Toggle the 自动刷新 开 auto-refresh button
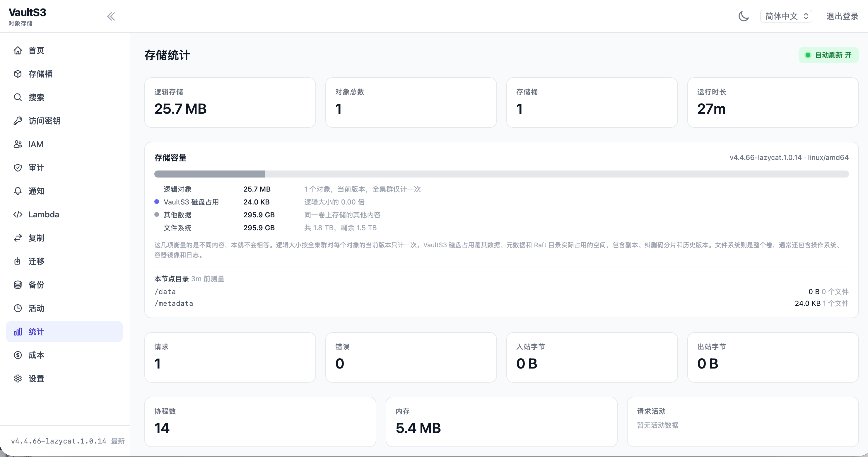This screenshot has height=457, width=868. 828,55
